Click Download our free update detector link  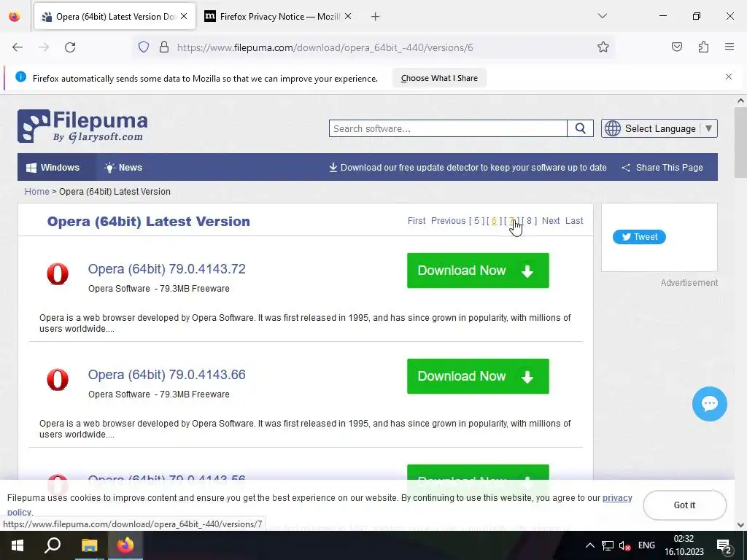pyautogui.click(x=468, y=168)
